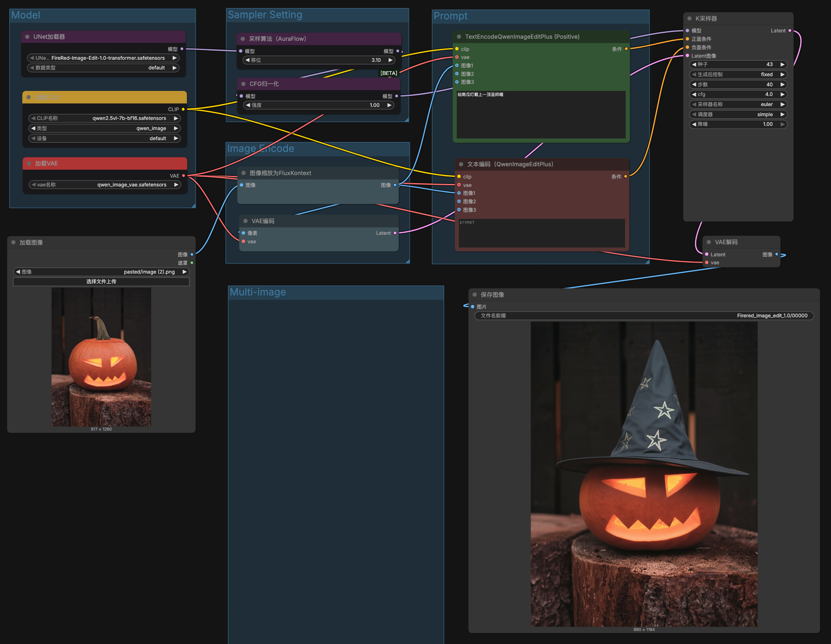The height and width of the screenshot is (644, 831).
Task: Click the pumpkin prompt text area in Positive node
Action: [x=541, y=114]
